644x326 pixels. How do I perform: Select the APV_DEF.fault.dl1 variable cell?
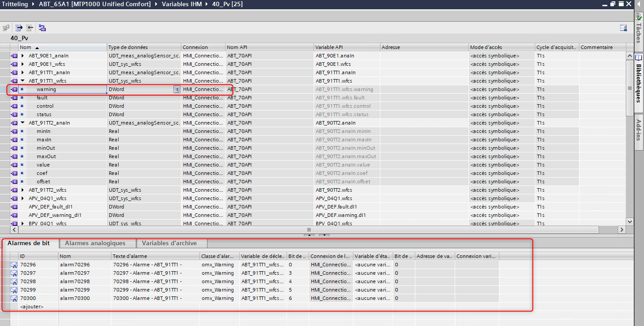pyautogui.click(x=347, y=207)
